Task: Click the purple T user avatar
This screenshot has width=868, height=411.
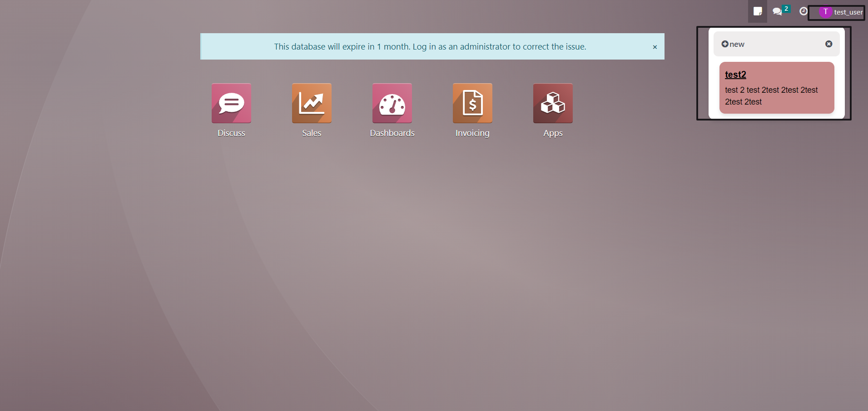Action: [825, 12]
